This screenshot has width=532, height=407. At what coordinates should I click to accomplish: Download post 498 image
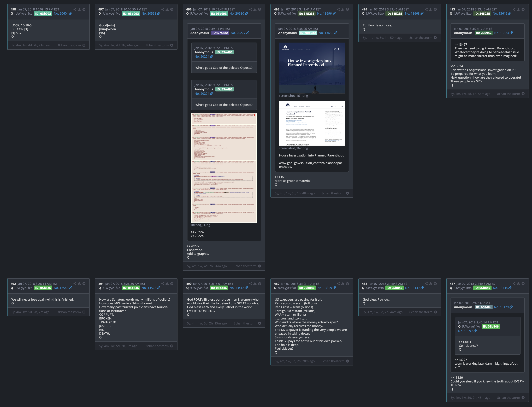tap(79, 9)
